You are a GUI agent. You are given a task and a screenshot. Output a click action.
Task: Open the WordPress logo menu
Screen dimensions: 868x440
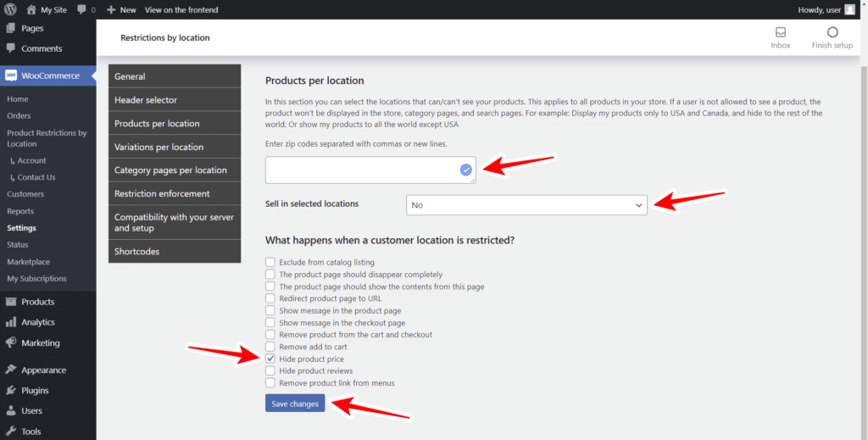[x=10, y=9]
